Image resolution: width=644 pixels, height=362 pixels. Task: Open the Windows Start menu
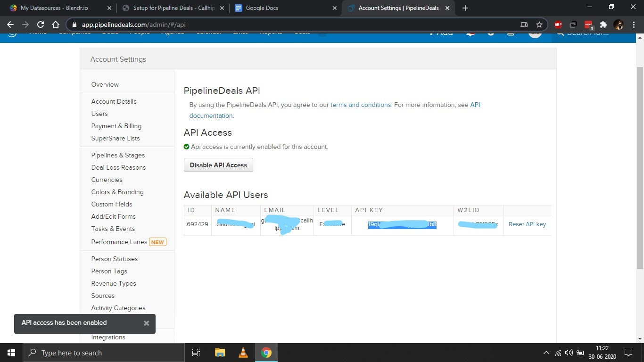coord(11,353)
